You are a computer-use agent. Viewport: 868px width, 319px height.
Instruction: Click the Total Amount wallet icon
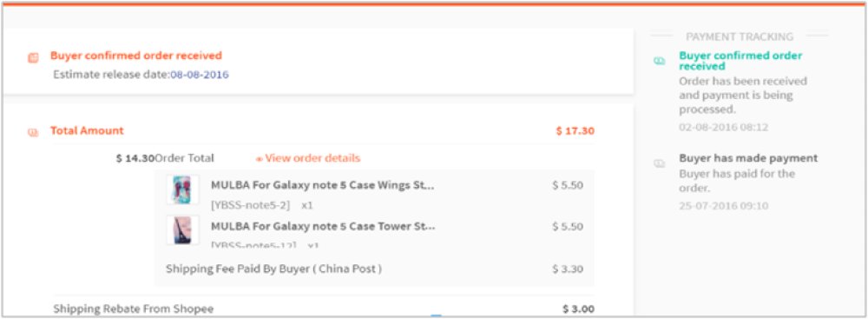[33, 132]
